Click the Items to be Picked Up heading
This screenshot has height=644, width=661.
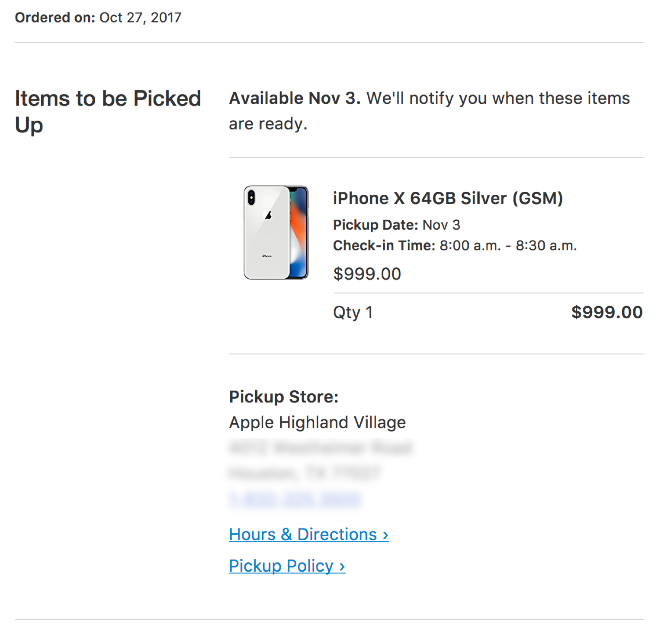(x=108, y=111)
